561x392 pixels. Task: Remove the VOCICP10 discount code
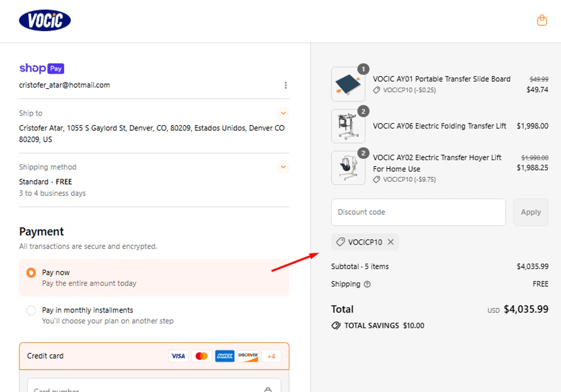tap(390, 242)
